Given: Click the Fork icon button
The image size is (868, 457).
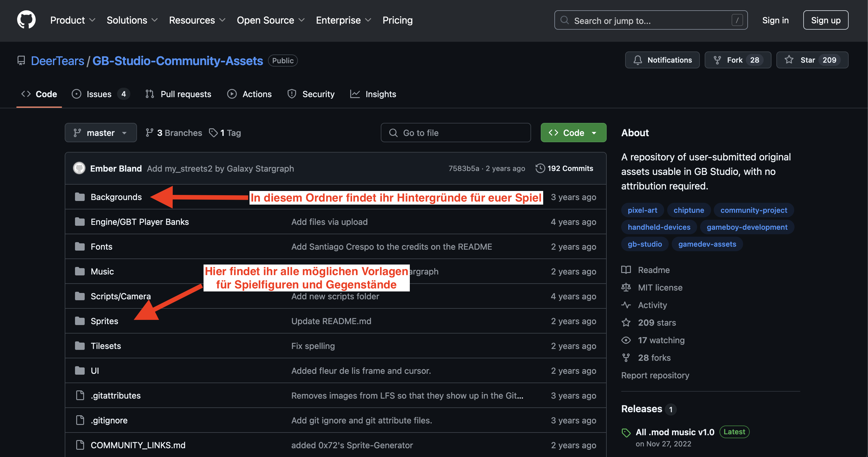Looking at the screenshot, I should click(x=717, y=60).
